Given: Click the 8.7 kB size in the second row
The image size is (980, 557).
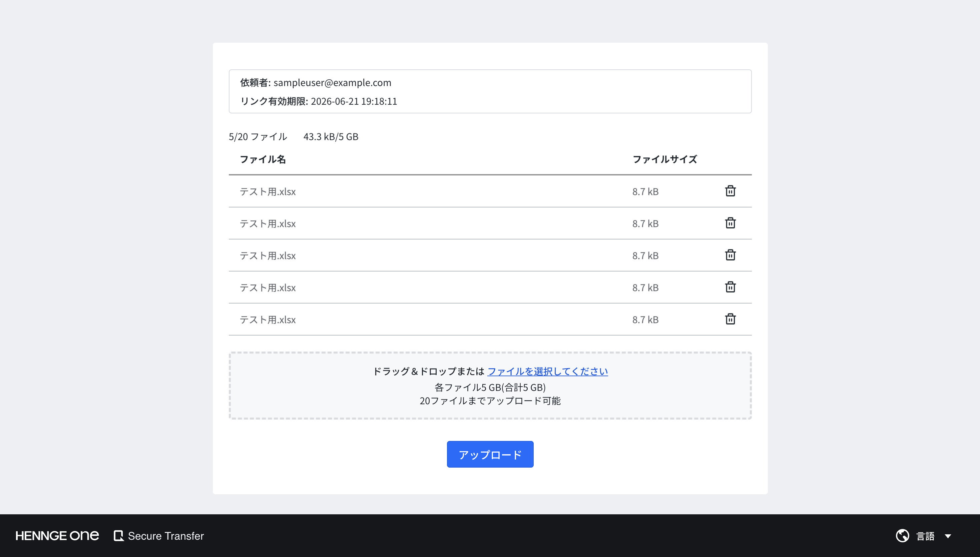Looking at the screenshot, I should (x=645, y=223).
